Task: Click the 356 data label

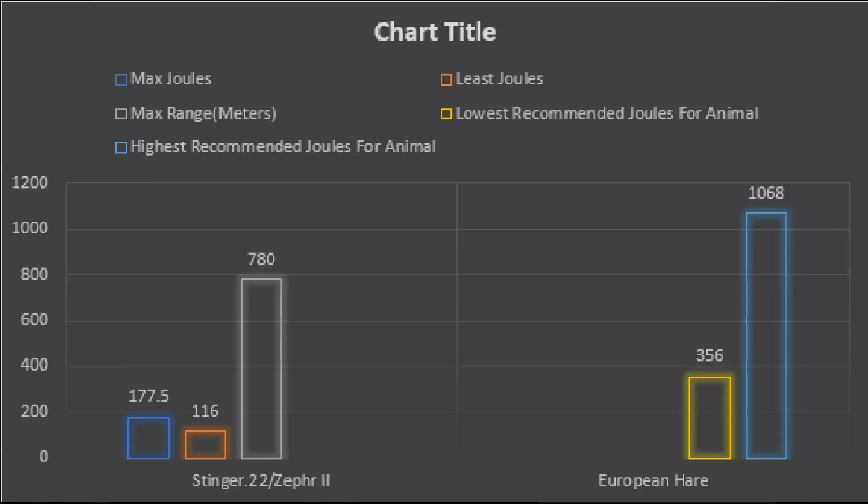Action: click(709, 356)
